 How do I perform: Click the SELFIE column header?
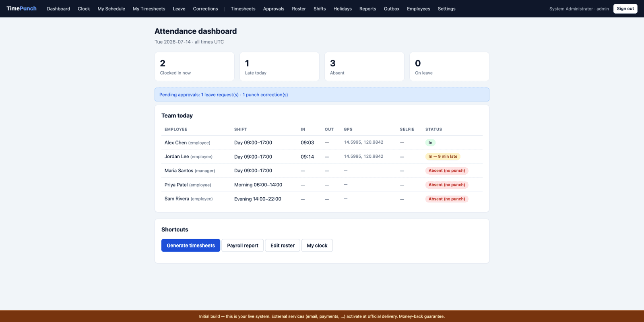[407, 129]
